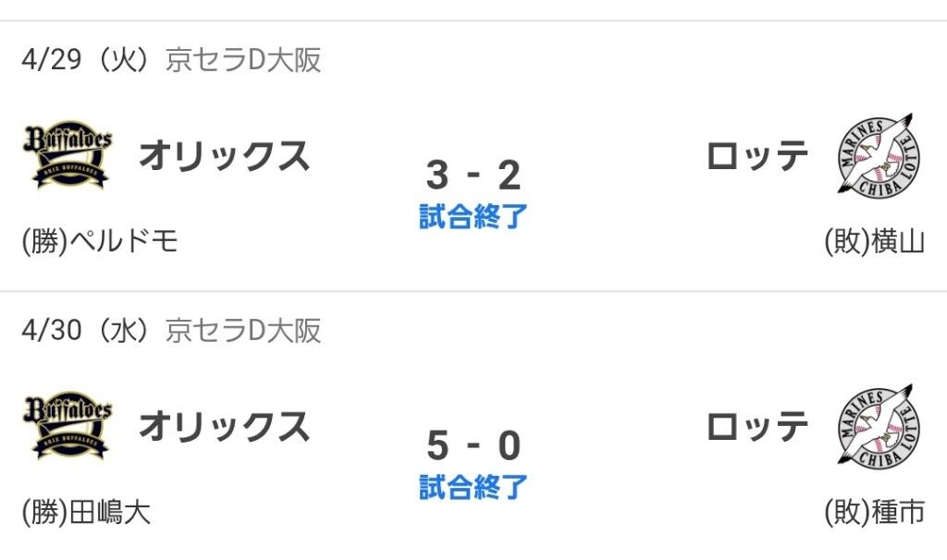Click Buffaloes logo in 4/29 game

68,155
